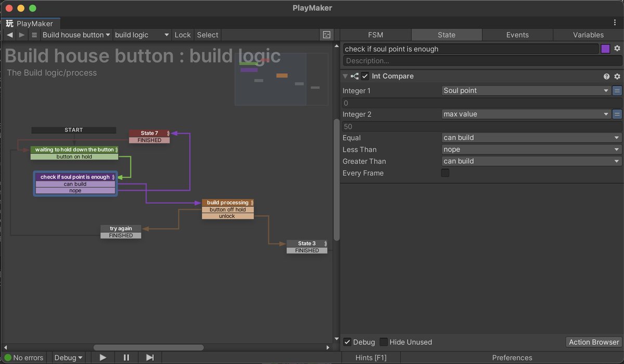Select the try again state node

(121, 228)
